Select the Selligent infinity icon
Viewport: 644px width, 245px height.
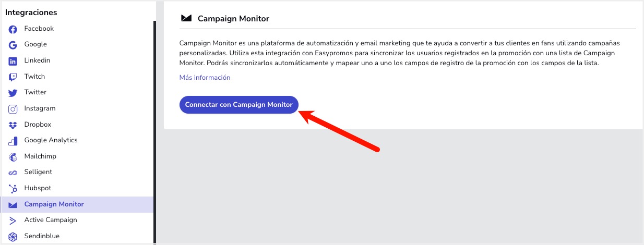point(13,173)
